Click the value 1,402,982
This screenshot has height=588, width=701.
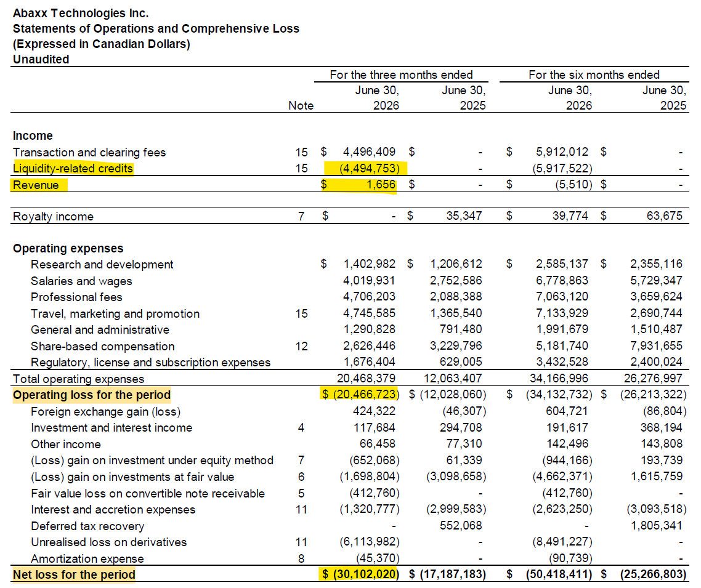click(x=369, y=264)
